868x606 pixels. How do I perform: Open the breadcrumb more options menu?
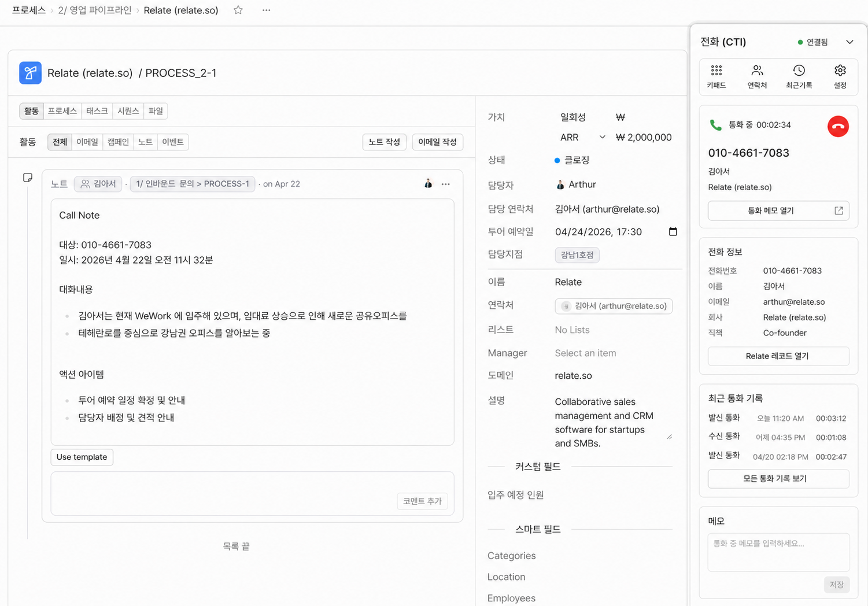coord(266,10)
